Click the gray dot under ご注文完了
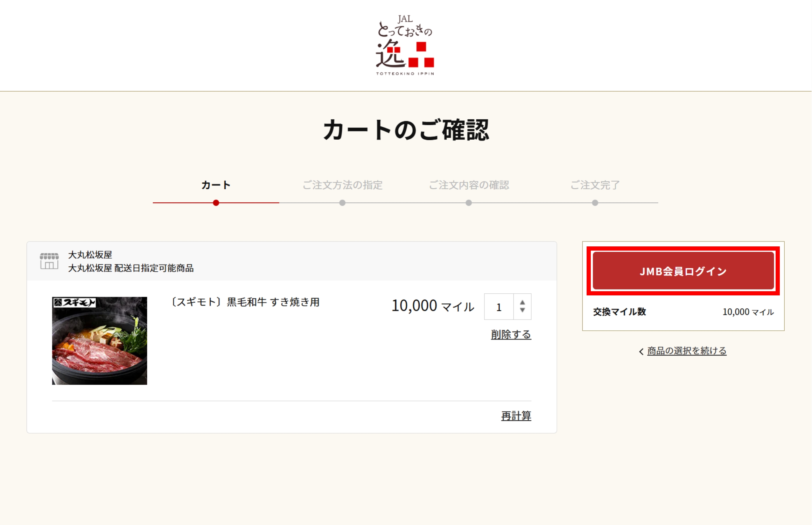This screenshot has height=525, width=812. [595, 203]
